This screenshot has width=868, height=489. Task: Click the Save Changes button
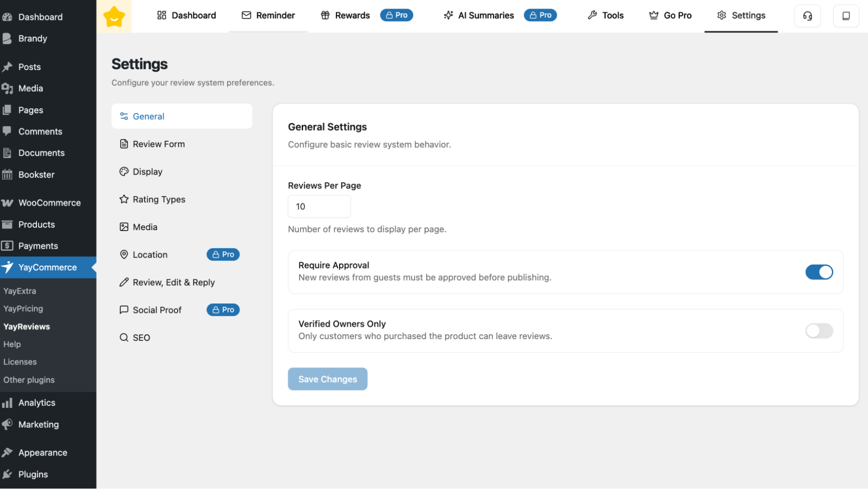pyautogui.click(x=327, y=379)
